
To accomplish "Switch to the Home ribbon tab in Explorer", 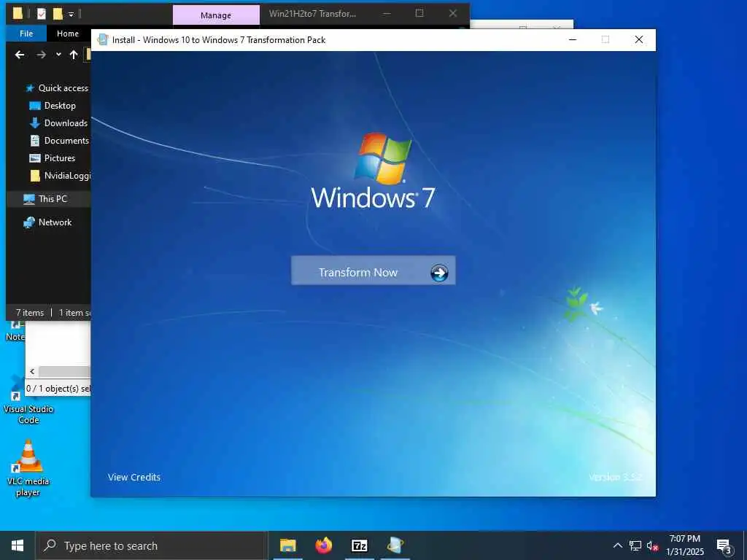I will click(x=68, y=34).
